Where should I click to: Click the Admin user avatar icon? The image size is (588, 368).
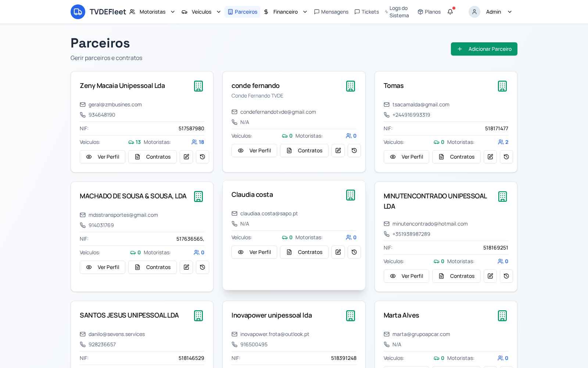coord(474,12)
